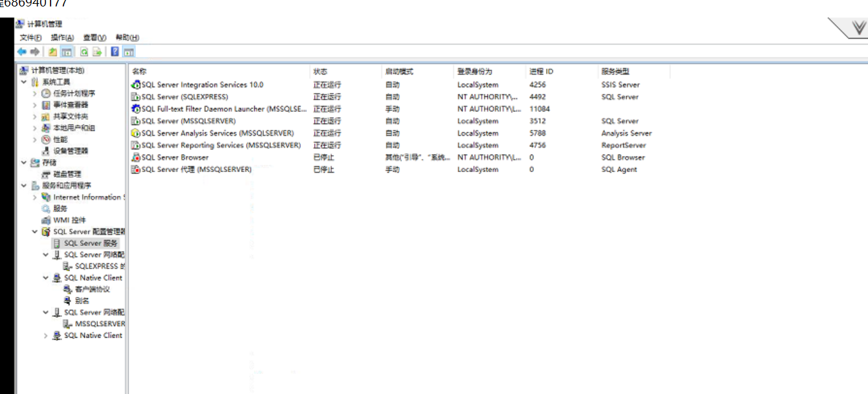Click the process ID 11084 cell
The height and width of the screenshot is (394, 868).
pos(539,109)
